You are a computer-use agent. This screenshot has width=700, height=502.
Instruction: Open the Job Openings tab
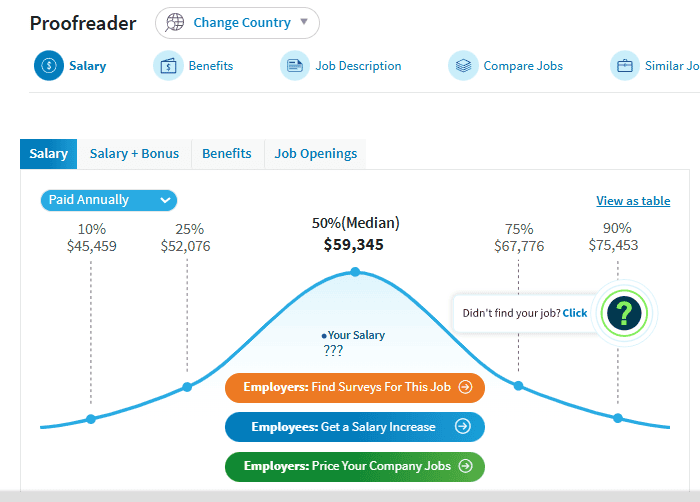pos(316,154)
